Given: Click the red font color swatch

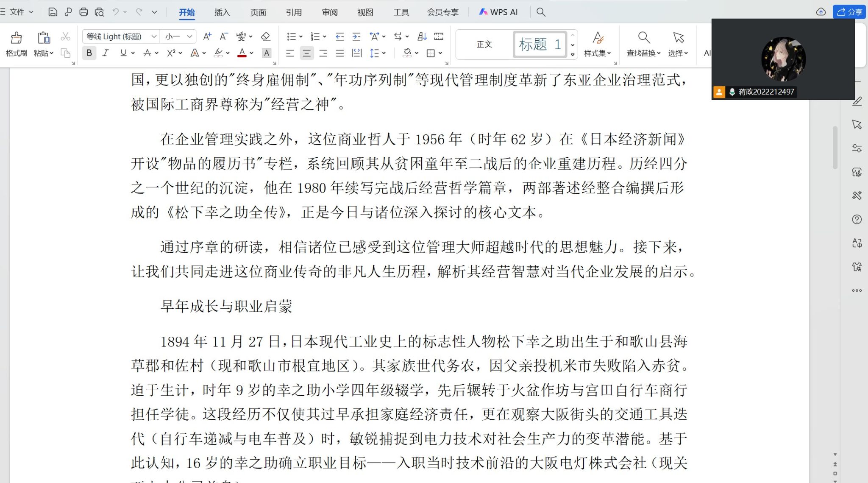Looking at the screenshot, I should pos(242,53).
